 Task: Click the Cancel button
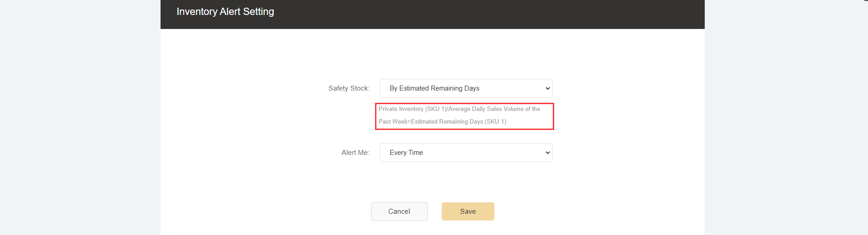pos(399,211)
